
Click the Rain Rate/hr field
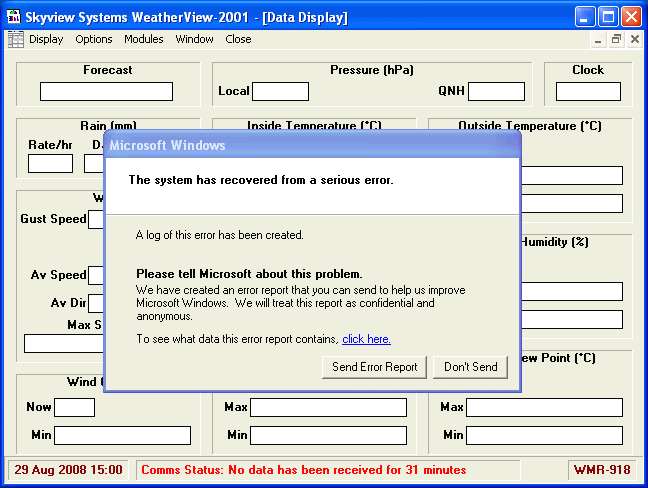(x=50, y=164)
